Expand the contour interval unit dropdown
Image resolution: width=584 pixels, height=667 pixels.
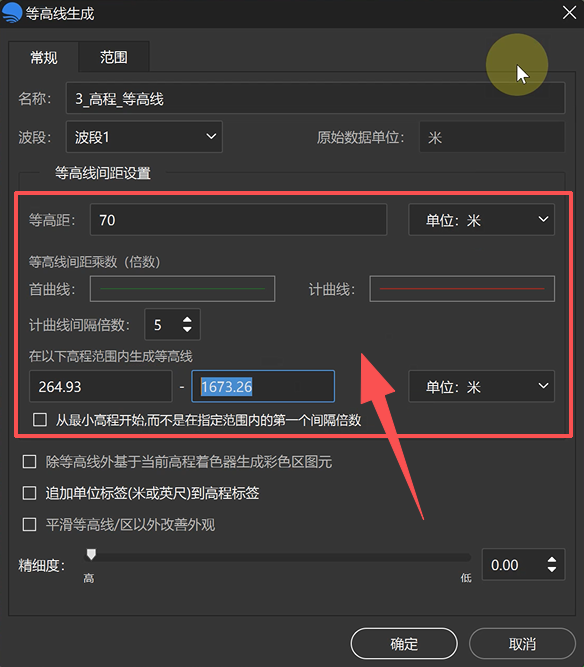[x=481, y=220]
